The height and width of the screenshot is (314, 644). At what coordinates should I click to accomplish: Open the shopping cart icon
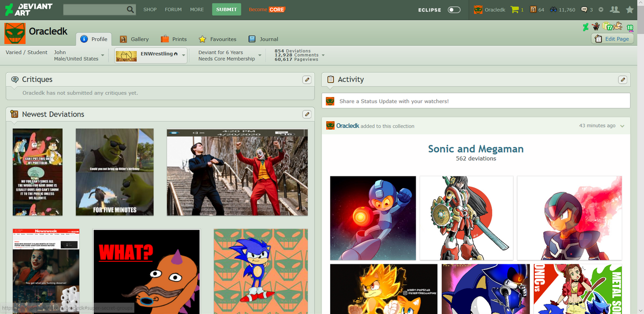tap(514, 10)
